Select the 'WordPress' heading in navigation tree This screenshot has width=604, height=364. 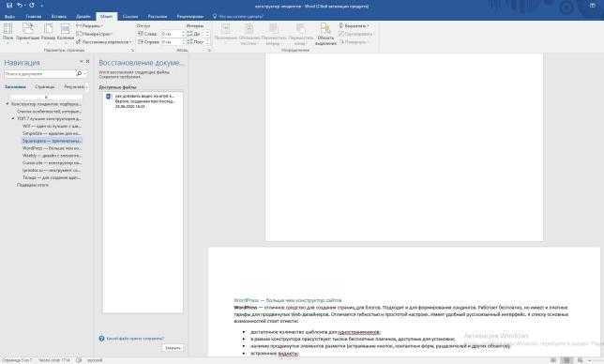coord(52,148)
